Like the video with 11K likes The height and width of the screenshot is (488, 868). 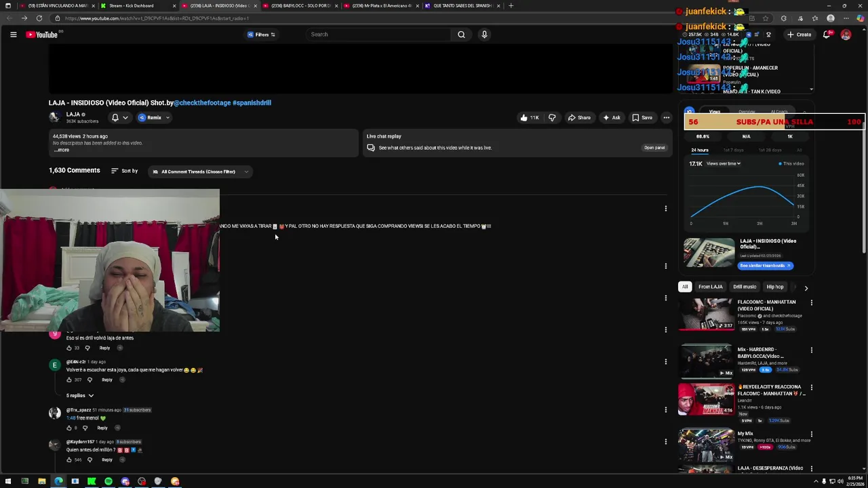530,117
